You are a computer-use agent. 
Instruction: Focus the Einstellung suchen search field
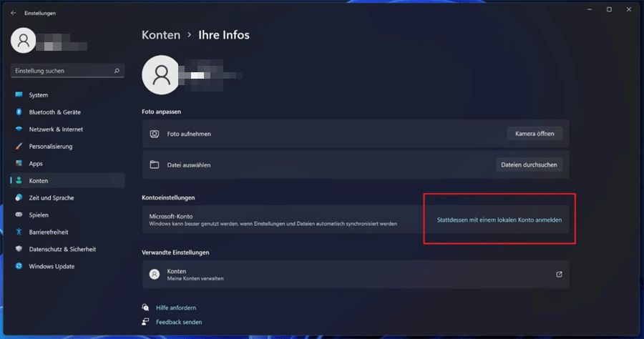click(x=67, y=71)
